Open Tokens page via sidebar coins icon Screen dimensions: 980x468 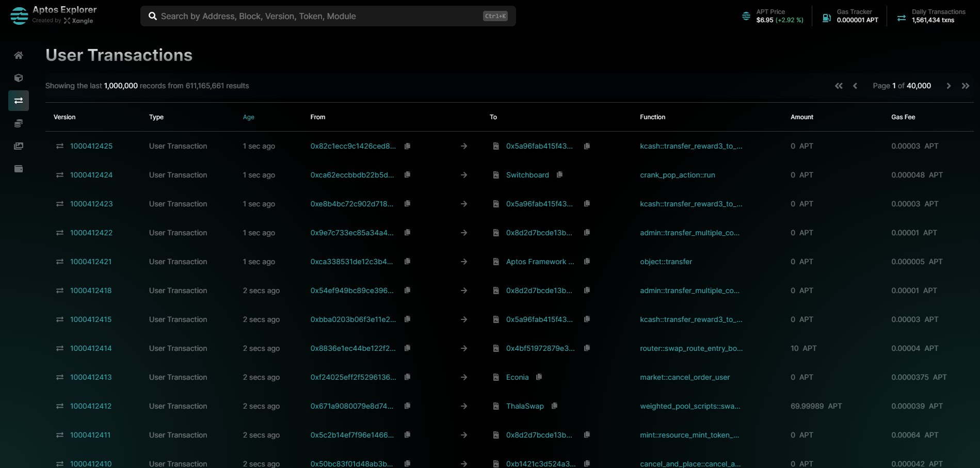[x=19, y=123]
